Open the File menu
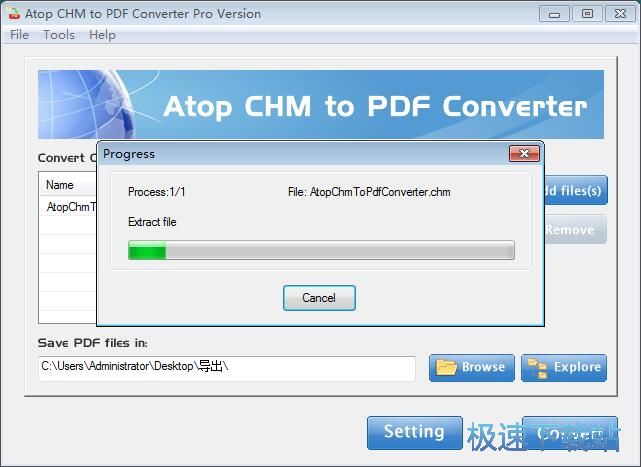The width and height of the screenshot is (641, 467). click(19, 35)
